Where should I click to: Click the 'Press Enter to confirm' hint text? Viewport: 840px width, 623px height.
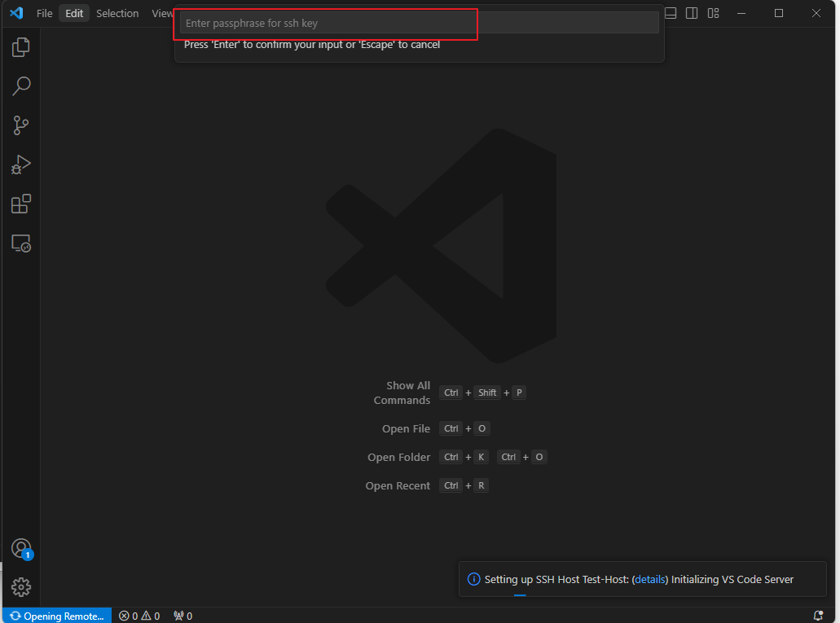[x=312, y=45]
